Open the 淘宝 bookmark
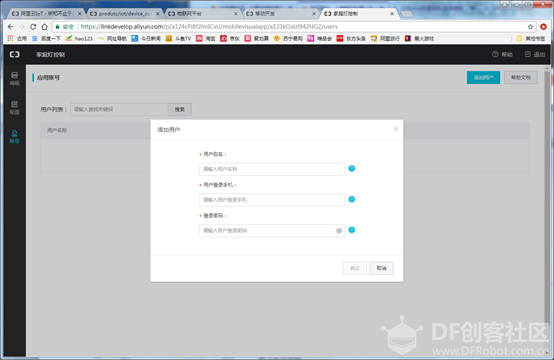This screenshot has width=554, height=360. [206, 39]
